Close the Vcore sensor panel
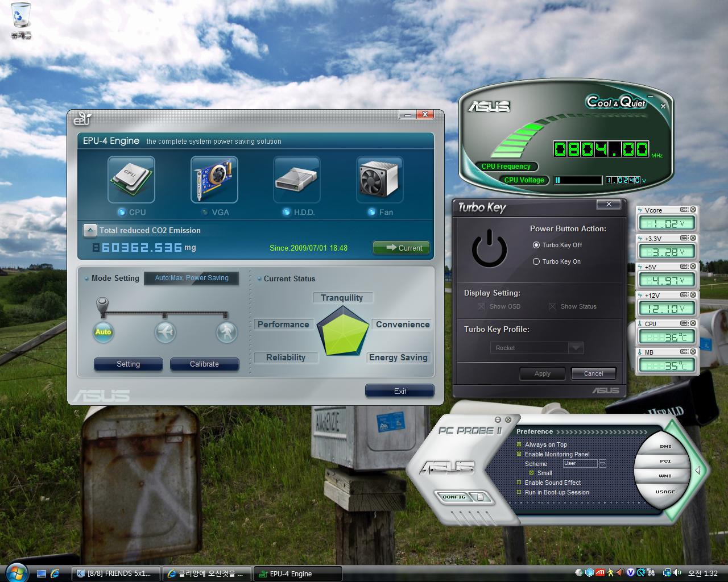Image resolution: width=728 pixels, height=582 pixels. [693, 210]
